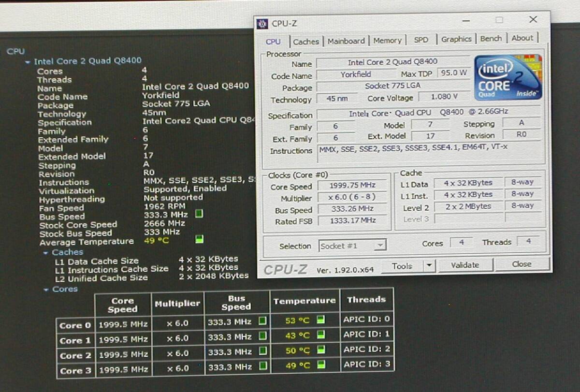Click the Core 0 temperature 53 °C cell
Viewport: 580px width, 392px height.
coord(305,320)
